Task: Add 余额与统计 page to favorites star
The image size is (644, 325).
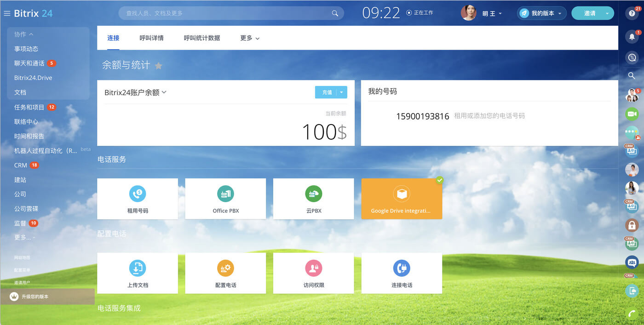Action: [158, 66]
